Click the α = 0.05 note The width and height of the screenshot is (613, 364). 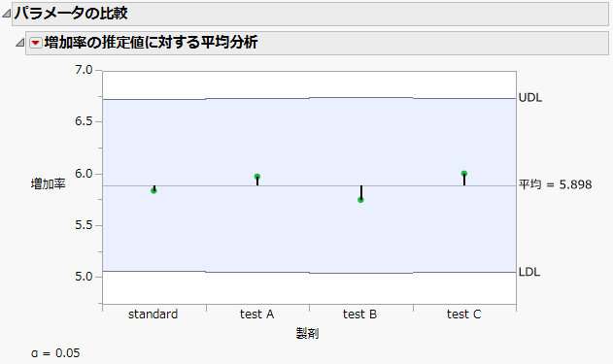[x=55, y=353]
